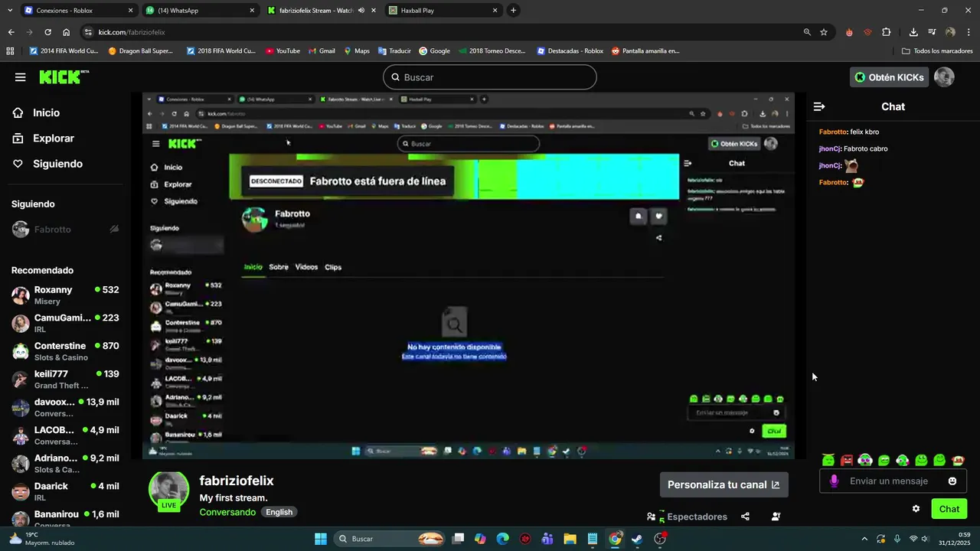Viewport: 980px width, 551px height.
Task: Open keili777 recommended channel
Action: (x=65, y=380)
